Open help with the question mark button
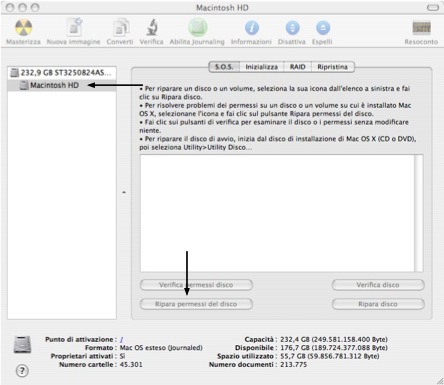This screenshot has height=385, width=444. 22,371
